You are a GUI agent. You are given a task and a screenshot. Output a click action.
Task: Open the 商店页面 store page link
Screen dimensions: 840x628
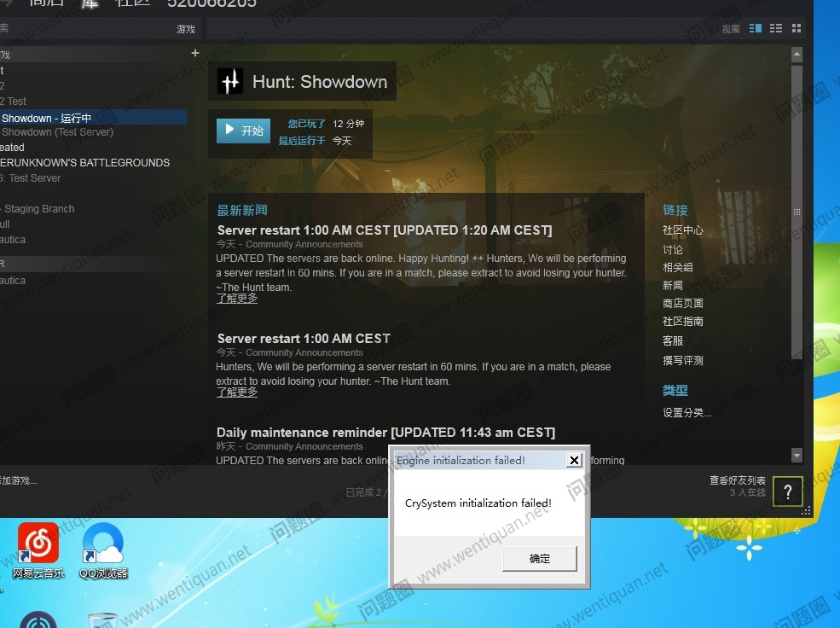pos(682,304)
